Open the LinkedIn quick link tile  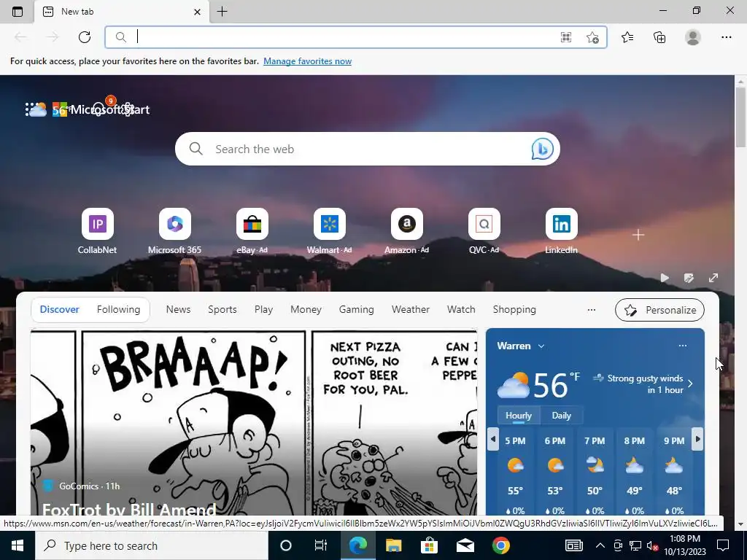point(561,231)
